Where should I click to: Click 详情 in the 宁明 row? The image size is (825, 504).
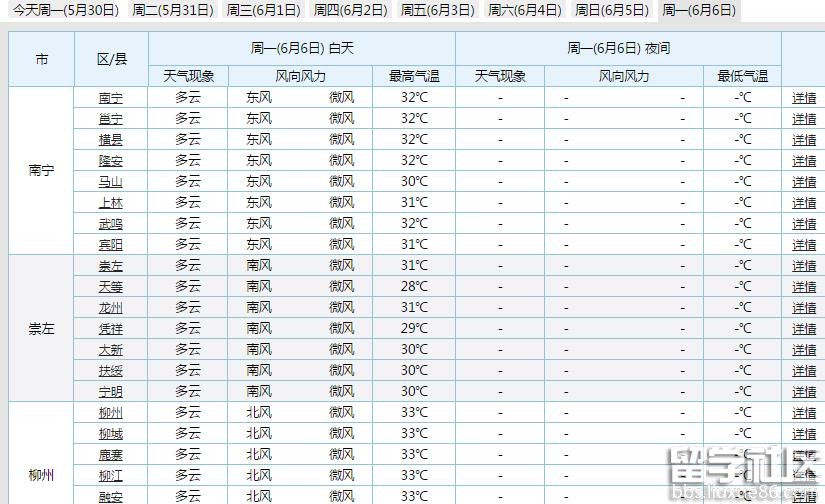(x=804, y=392)
